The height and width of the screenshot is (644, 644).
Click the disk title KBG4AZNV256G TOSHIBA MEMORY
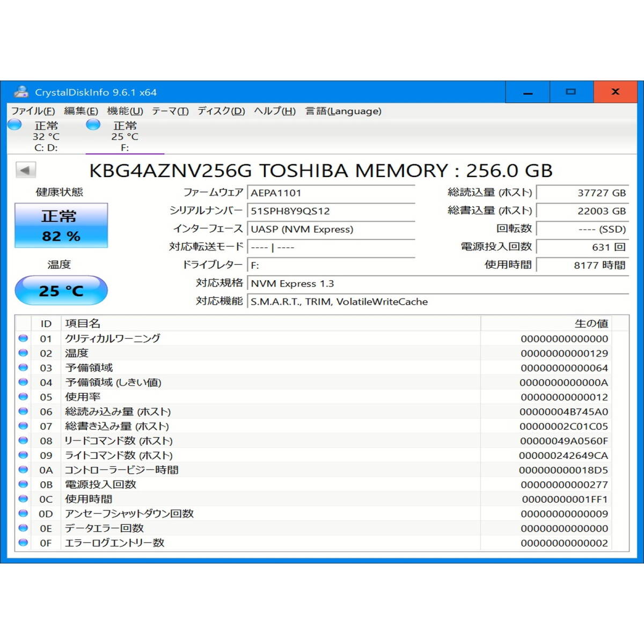[321, 170]
